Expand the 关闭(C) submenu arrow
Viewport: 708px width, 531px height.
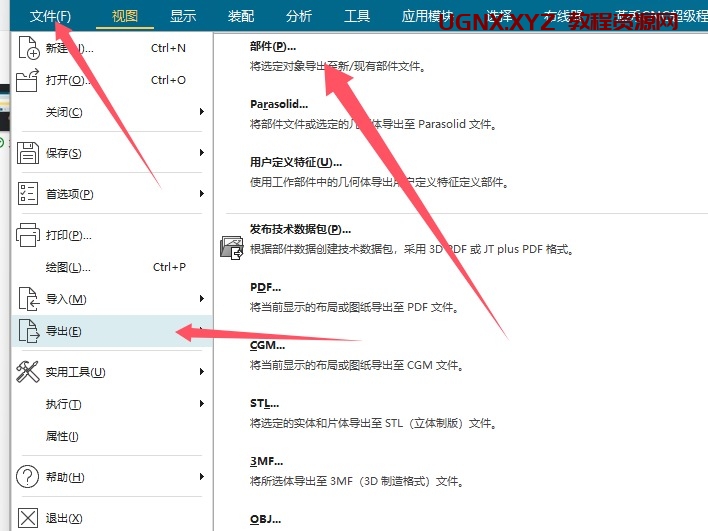pos(202,112)
